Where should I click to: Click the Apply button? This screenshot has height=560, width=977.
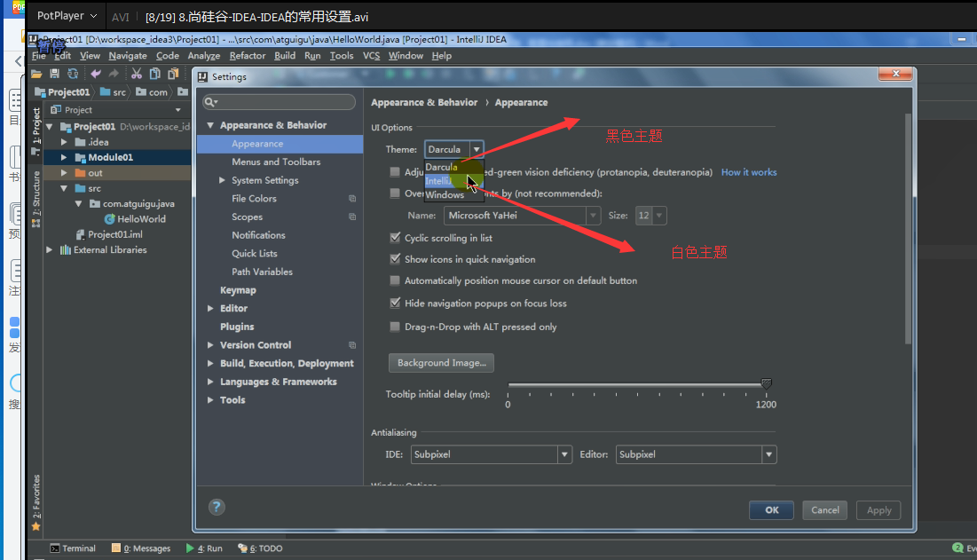point(879,510)
